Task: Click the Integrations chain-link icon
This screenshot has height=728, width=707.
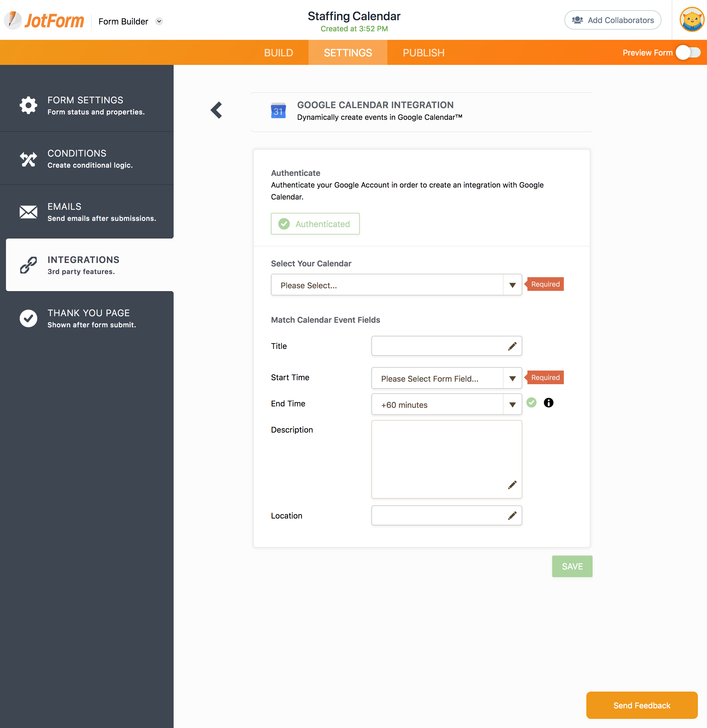Action: click(28, 265)
